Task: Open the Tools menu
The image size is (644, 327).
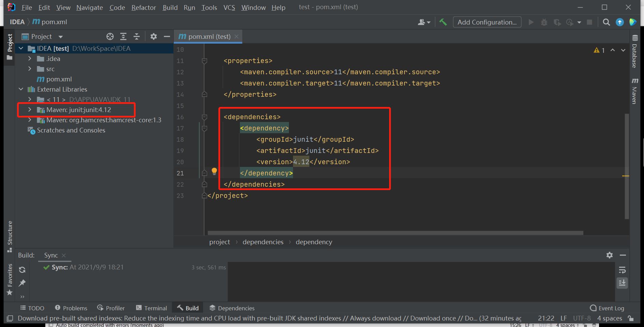Action: pos(209,7)
